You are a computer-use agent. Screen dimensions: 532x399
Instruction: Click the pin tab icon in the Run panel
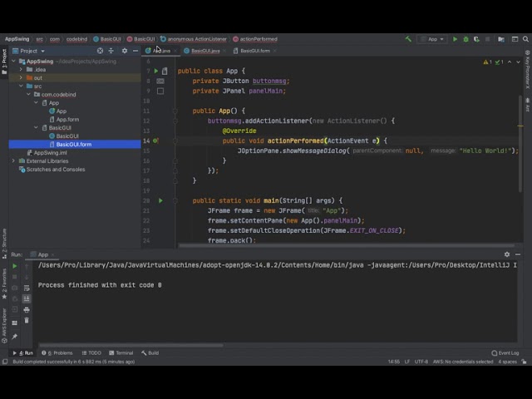point(15,337)
